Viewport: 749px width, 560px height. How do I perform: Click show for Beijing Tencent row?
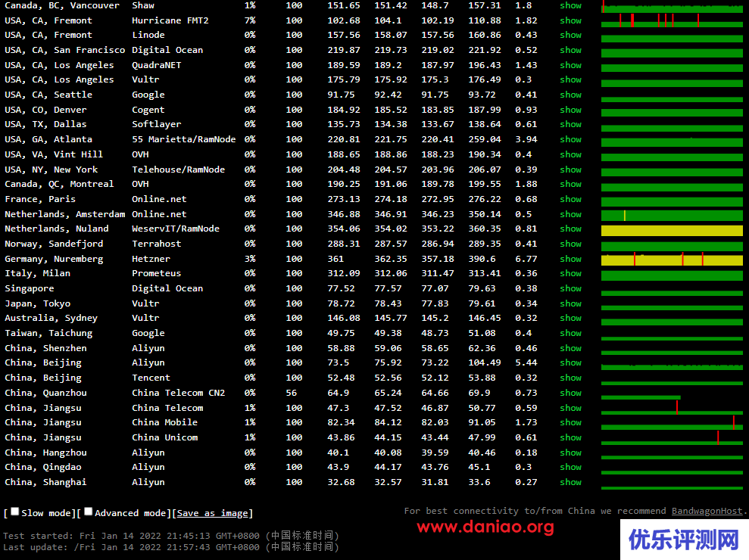[571, 378]
